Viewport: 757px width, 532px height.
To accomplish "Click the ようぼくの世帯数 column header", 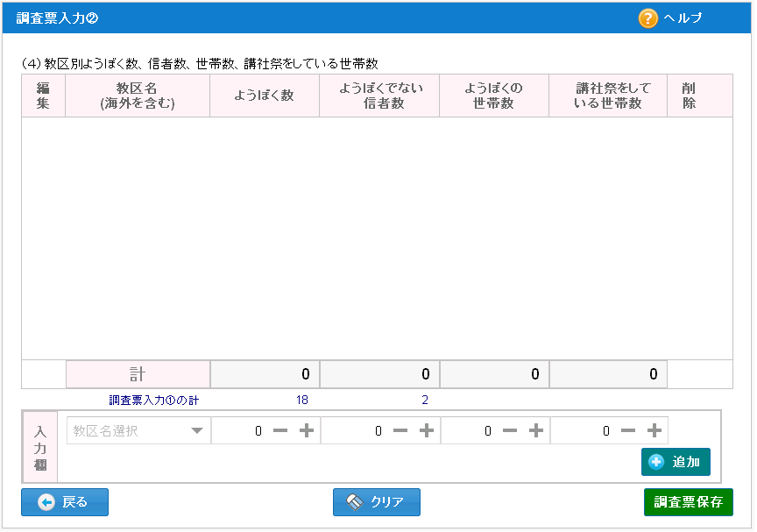I will click(495, 96).
